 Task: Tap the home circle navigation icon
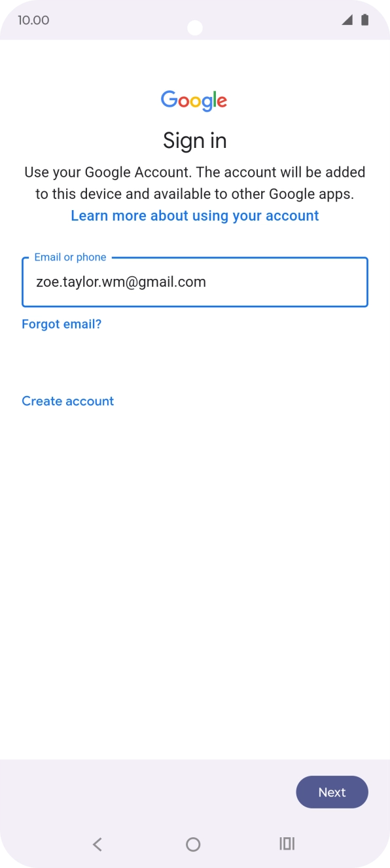pos(193,844)
